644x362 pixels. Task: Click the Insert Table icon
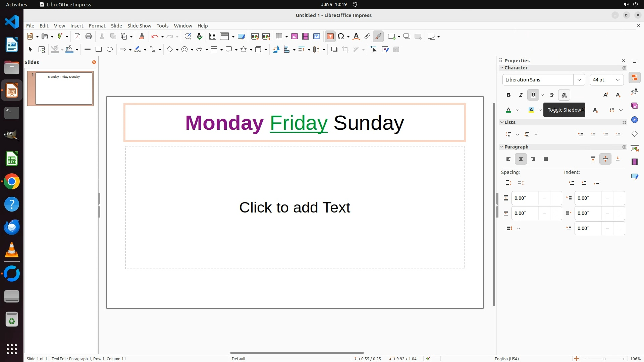(279, 37)
